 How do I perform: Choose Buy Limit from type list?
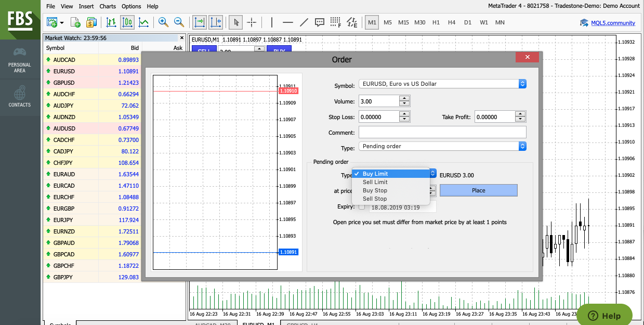coord(391,174)
